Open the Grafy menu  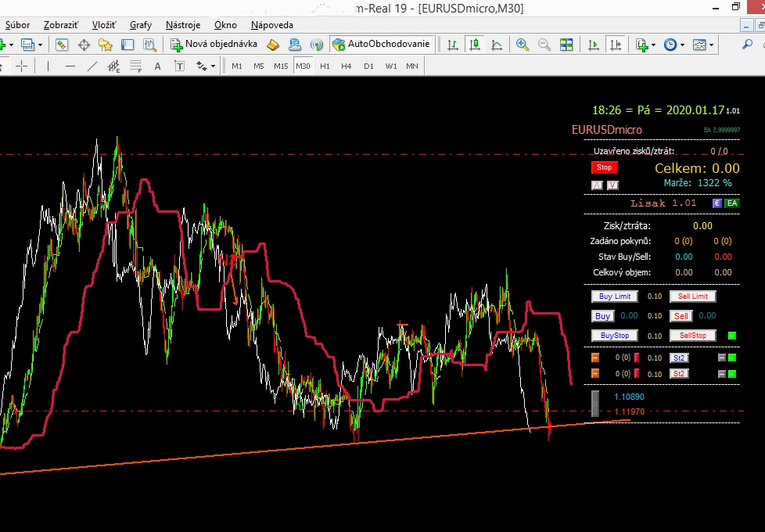pyautogui.click(x=141, y=25)
